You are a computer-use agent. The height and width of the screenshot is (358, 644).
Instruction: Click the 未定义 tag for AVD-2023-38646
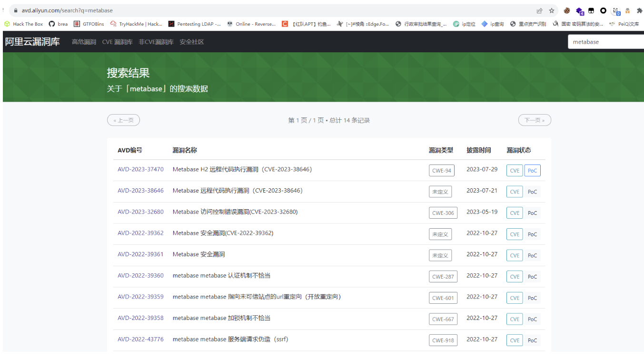(x=440, y=192)
